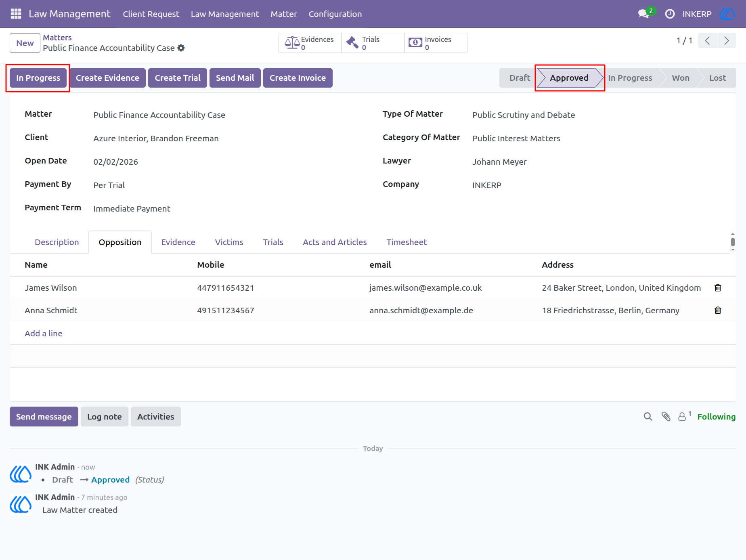Set status bar to Draft
This screenshot has height=560, width=746.
coord(520,78)
